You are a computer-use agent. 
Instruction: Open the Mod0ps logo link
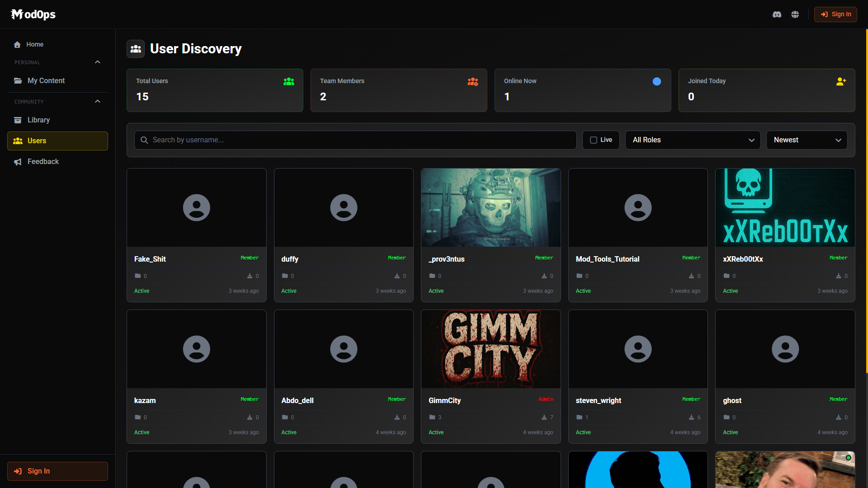point(33,14)
